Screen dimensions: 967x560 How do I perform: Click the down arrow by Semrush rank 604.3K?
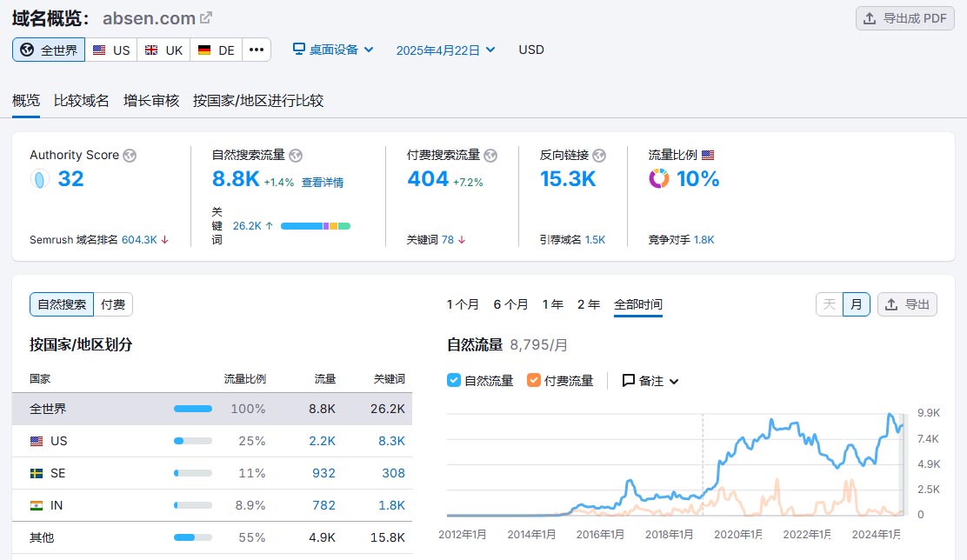164,240
